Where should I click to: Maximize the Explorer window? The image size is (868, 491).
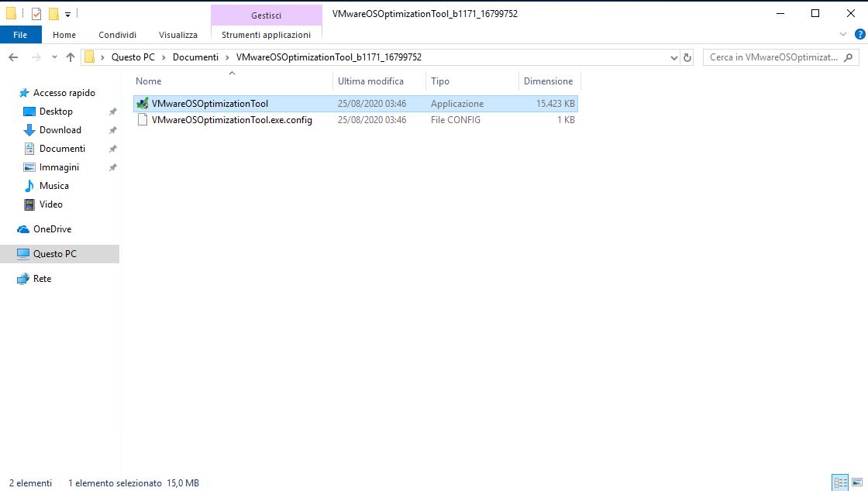click(815, 13)
